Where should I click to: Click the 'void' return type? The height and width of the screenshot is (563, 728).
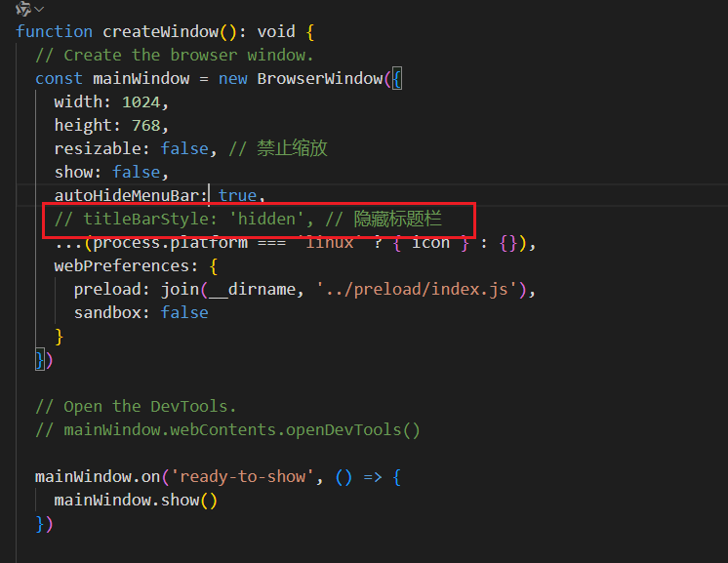276,31
